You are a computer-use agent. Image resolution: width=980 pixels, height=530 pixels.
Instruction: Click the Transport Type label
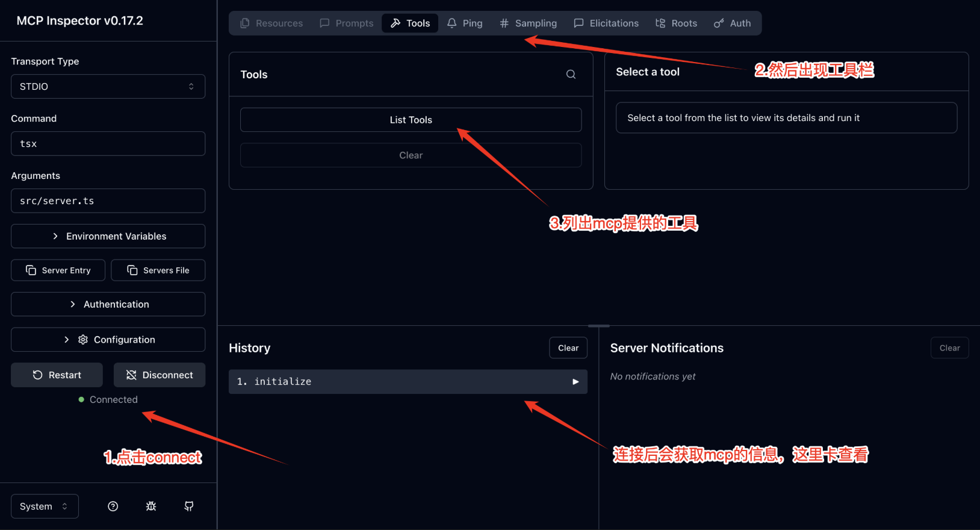(x=45, y=61)
